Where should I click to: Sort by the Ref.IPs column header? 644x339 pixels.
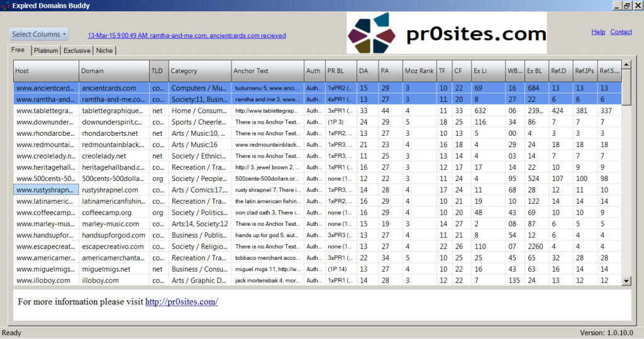tap(585, 70)
